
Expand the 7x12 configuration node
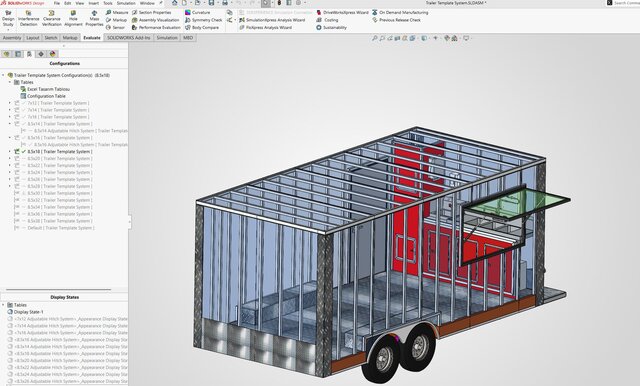10,103
